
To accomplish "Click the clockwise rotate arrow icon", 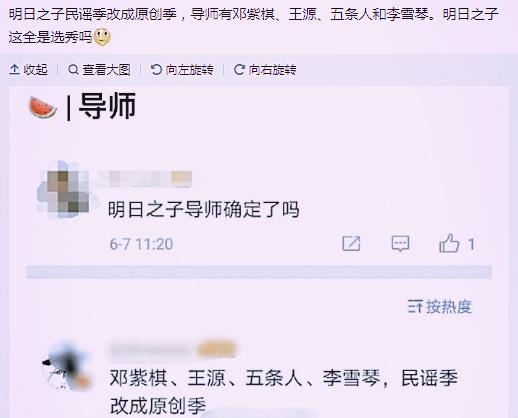I will (239, 69).
